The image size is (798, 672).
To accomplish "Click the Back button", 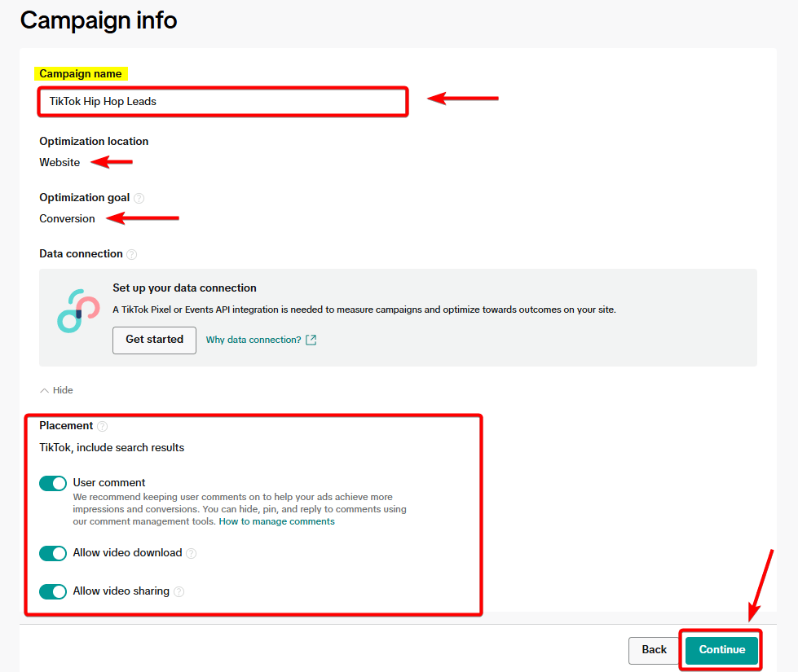I will (x=654, y=649).
